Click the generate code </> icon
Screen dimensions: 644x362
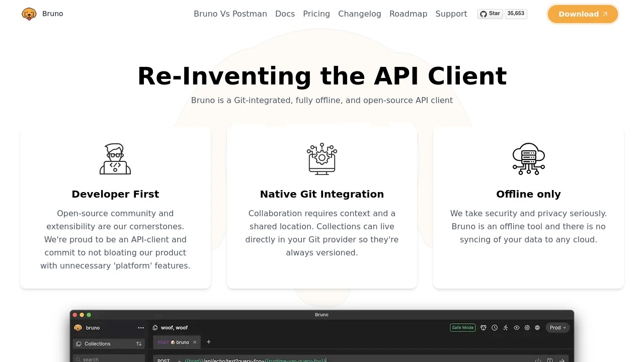point(537,360)
